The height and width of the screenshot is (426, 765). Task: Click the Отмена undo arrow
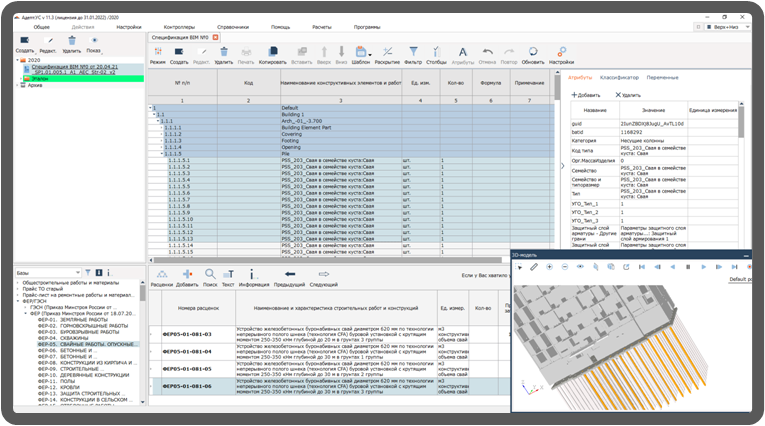click(487, 51)
